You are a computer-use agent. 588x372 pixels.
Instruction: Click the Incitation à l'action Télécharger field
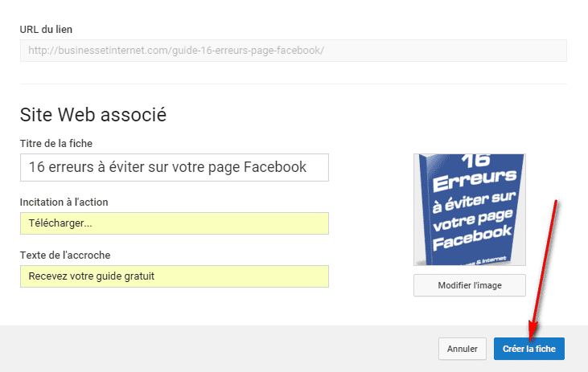click(175, 223)
